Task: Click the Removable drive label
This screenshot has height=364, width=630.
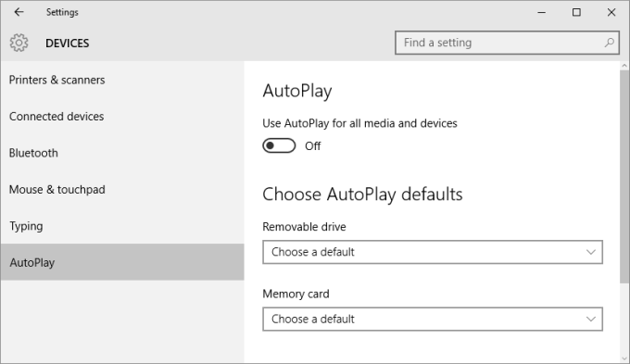Action: (x=304, y=227)
